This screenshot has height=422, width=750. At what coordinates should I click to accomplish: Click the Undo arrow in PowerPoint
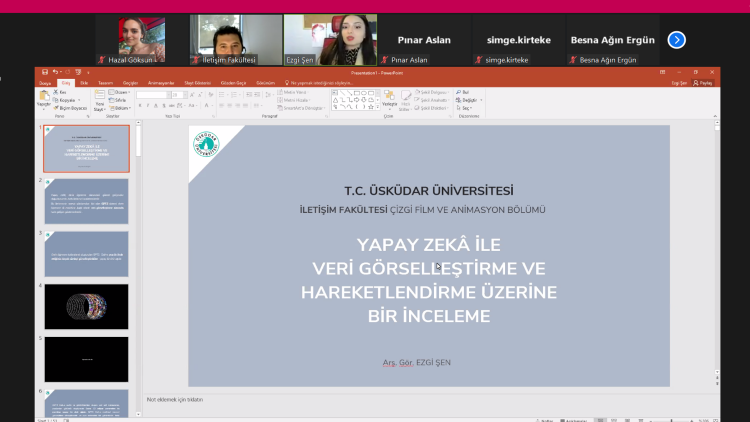click(x=55, y=72)
